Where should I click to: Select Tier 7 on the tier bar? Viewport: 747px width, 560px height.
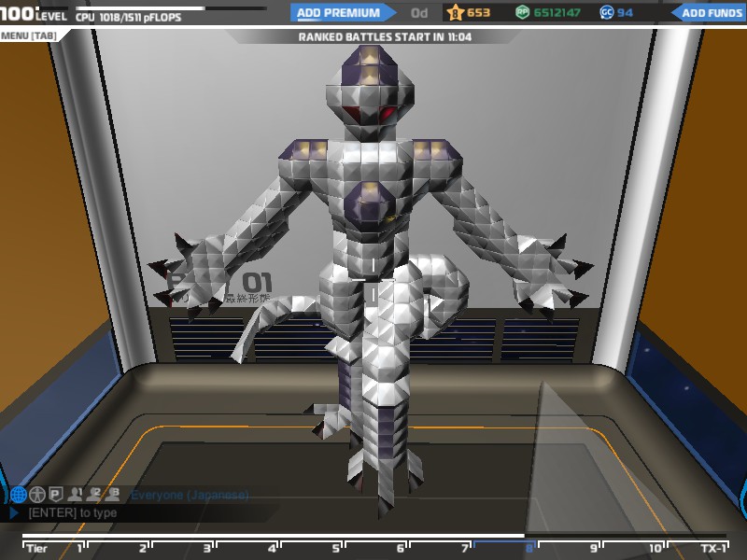pos(441,548)
